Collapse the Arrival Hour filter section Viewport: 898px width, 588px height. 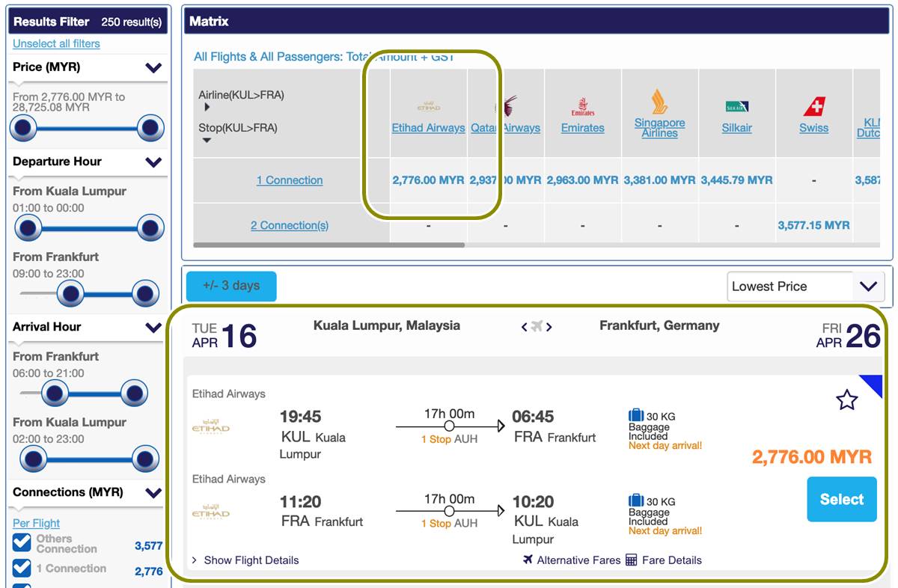[x=153, y=327]
